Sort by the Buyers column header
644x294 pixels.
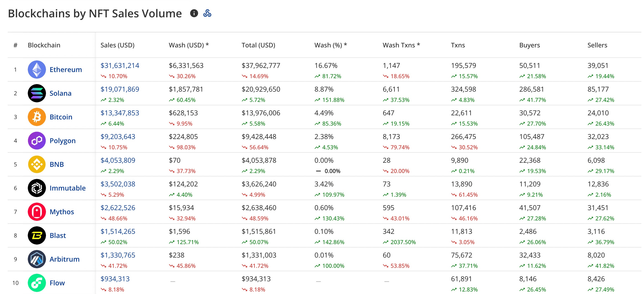pyautogui.click(x=529, y=45)
